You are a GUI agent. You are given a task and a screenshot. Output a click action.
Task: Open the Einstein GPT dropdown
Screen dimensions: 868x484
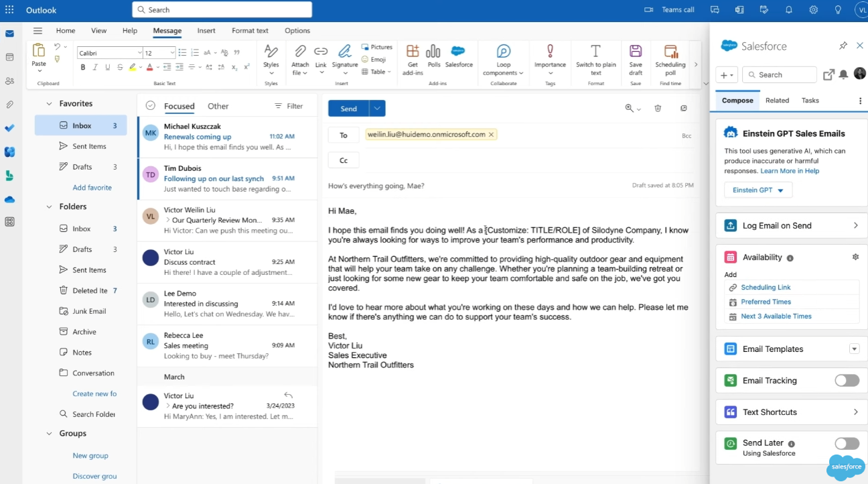click(x=758, y=190)
